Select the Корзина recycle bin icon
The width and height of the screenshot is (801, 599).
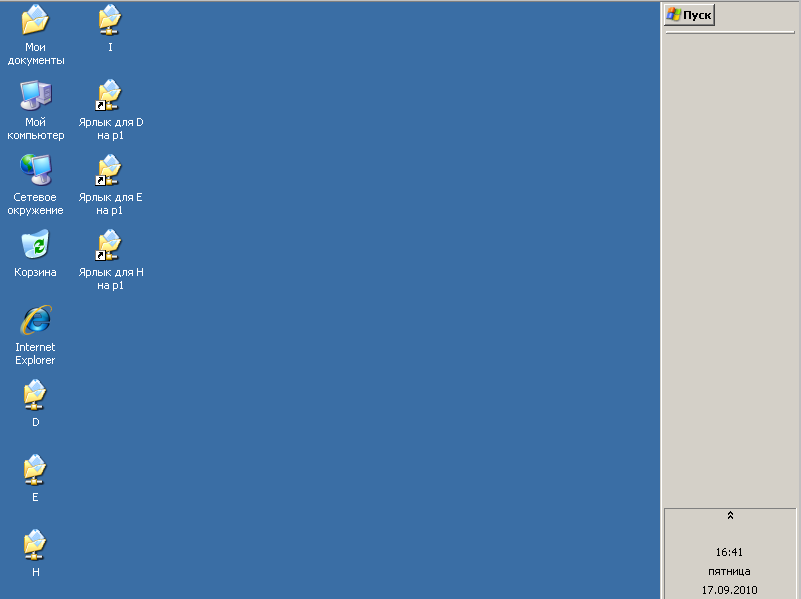coord(35,246)
